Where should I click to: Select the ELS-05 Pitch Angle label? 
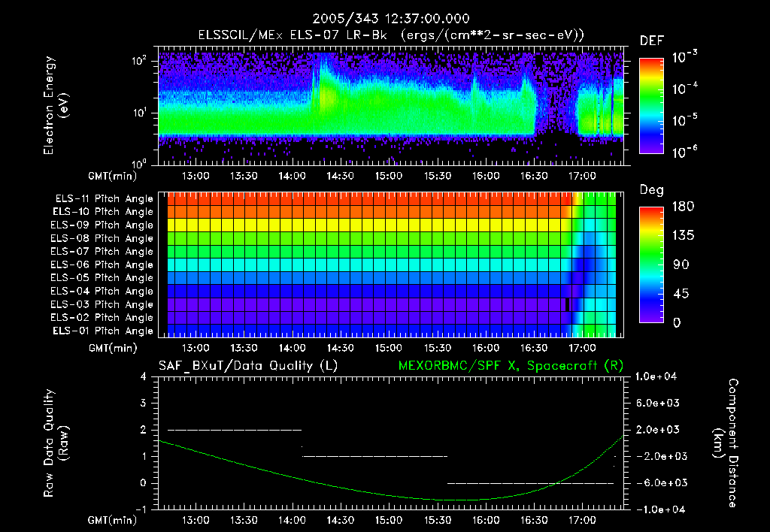point(102,278)
